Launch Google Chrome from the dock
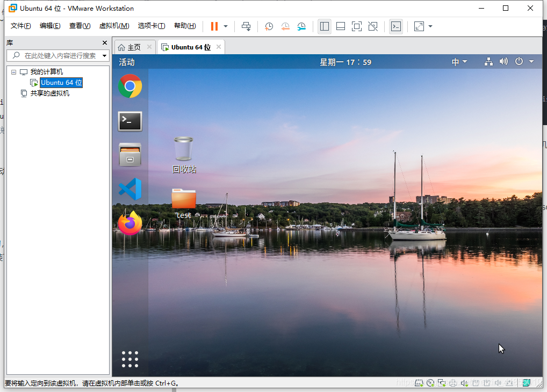This screenshot has width=547, height=392. click(x=130, y=86)
